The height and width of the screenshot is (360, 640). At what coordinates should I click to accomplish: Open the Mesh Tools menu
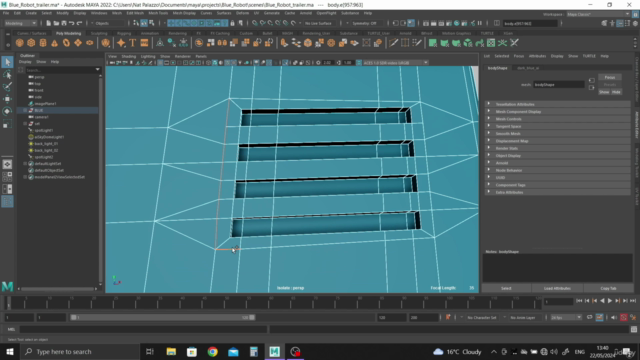[158, 13]
